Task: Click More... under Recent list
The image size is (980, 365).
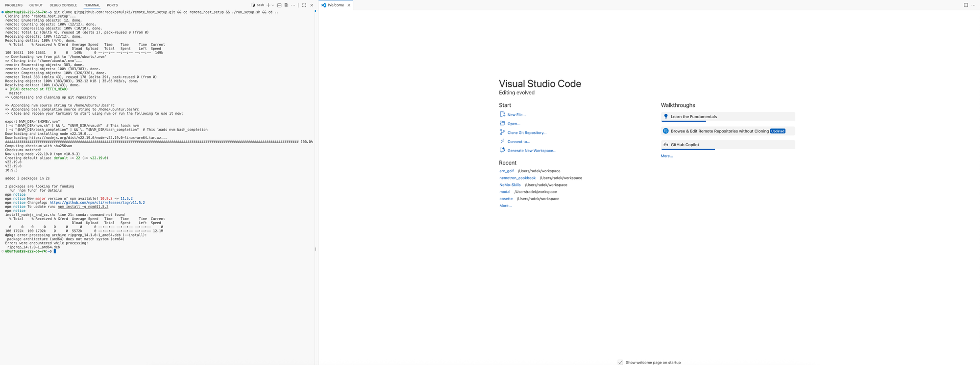Action: click(x=505, y=206)
